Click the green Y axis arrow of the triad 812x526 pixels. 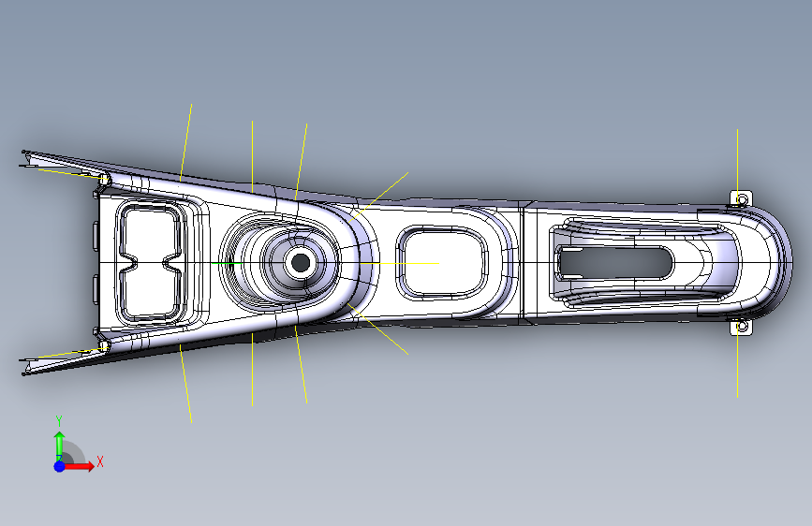coord(60,446)
